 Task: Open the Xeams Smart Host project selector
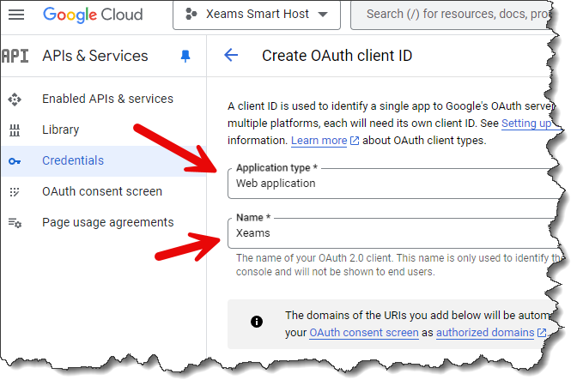(257, 15)
